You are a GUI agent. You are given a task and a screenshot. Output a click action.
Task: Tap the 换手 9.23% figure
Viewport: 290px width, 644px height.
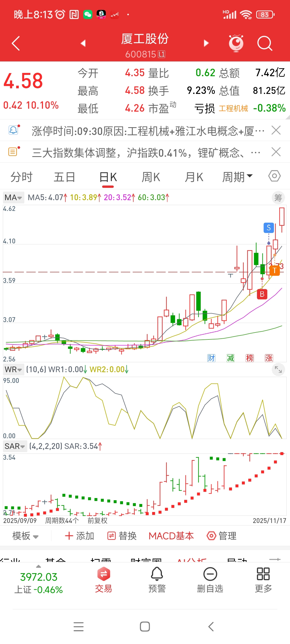182,91
